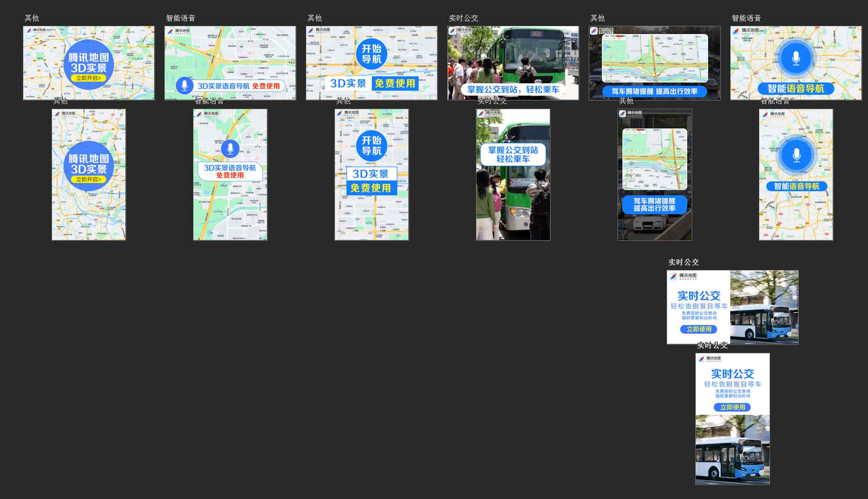Select the 3D实景语音导航 免费使用 bubble in the portrait artboard
The image size is (868, 499).
[230, 171]
